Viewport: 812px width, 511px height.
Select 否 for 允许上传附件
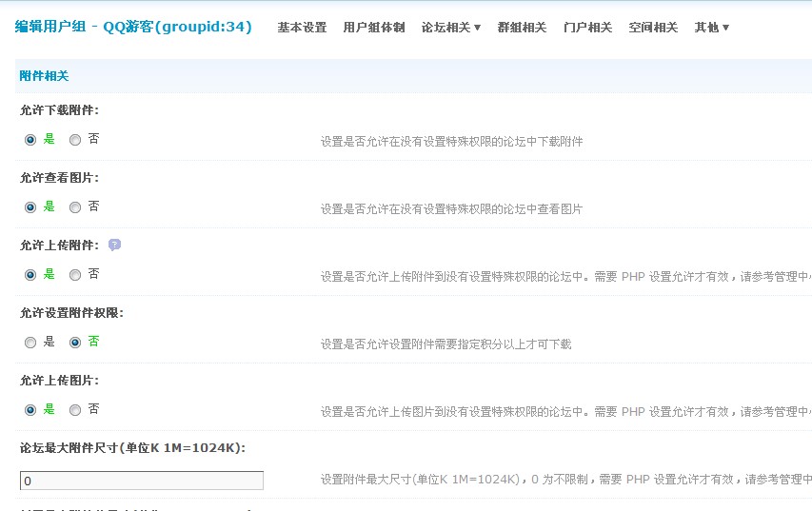(75, 275)
